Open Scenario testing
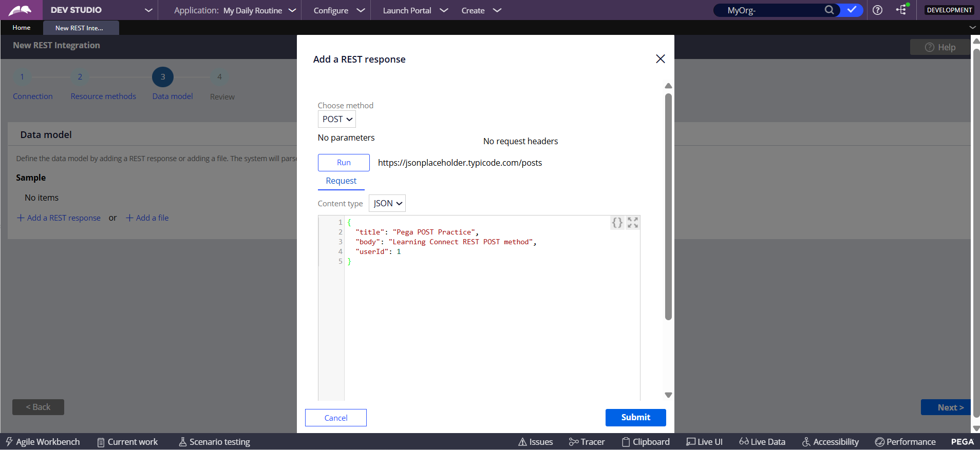This screenshot has height=450, width=980. [x=214, y=442]
